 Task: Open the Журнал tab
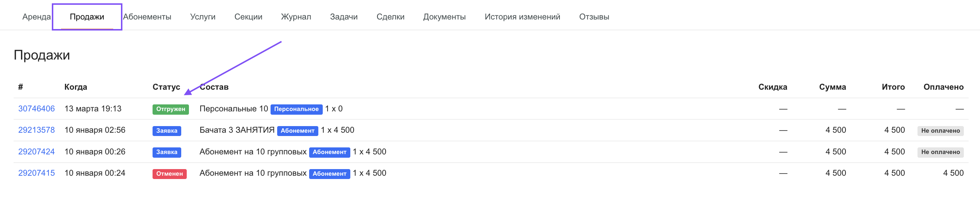(x=296, y=17)
